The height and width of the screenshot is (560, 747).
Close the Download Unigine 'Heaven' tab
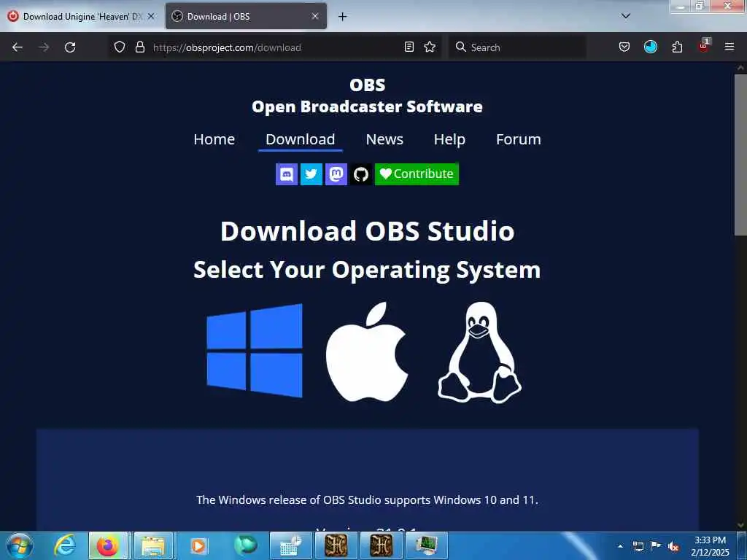coord(151,16)
